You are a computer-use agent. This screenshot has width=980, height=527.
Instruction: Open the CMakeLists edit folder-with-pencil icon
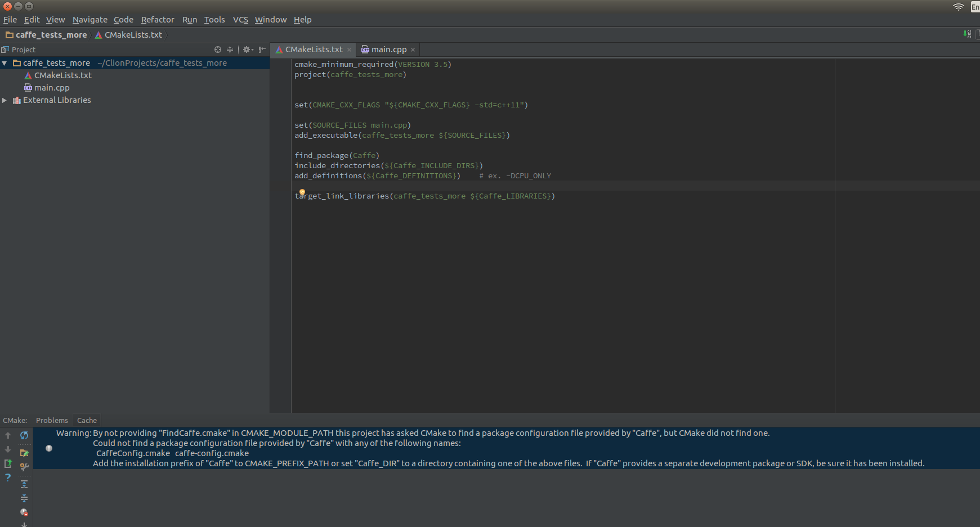click(x=24, y=452)
